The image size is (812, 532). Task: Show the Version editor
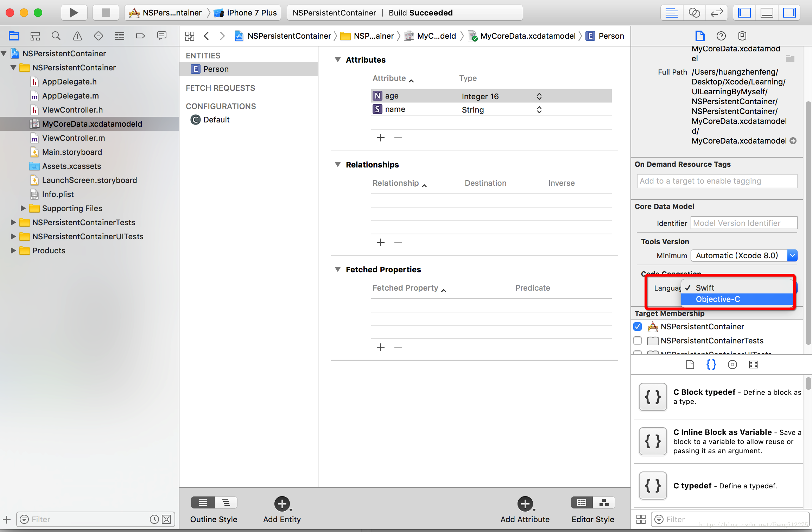717,13
